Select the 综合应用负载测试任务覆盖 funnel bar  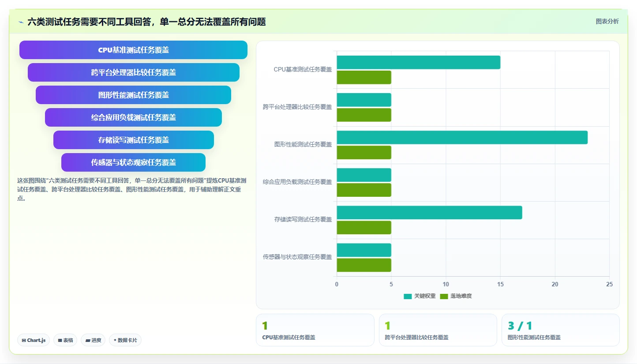133,117
